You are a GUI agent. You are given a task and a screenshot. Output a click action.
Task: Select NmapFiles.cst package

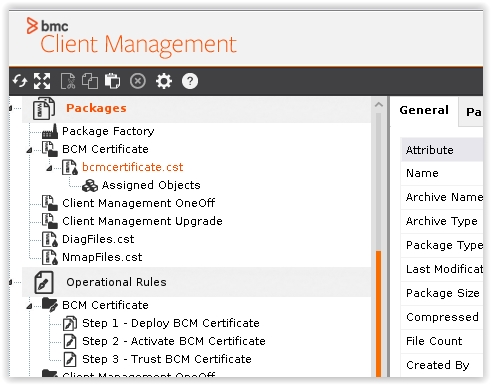(x=102, y=257)
